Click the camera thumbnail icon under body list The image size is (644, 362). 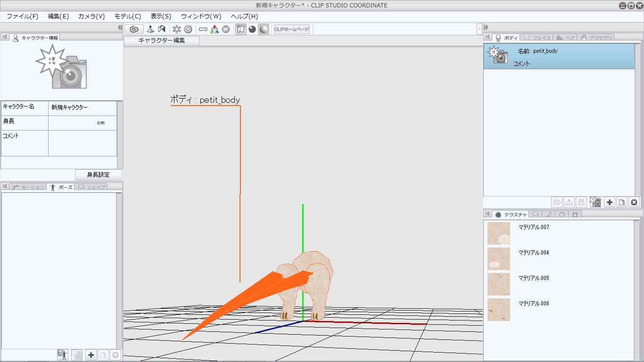tap(595, 202)
